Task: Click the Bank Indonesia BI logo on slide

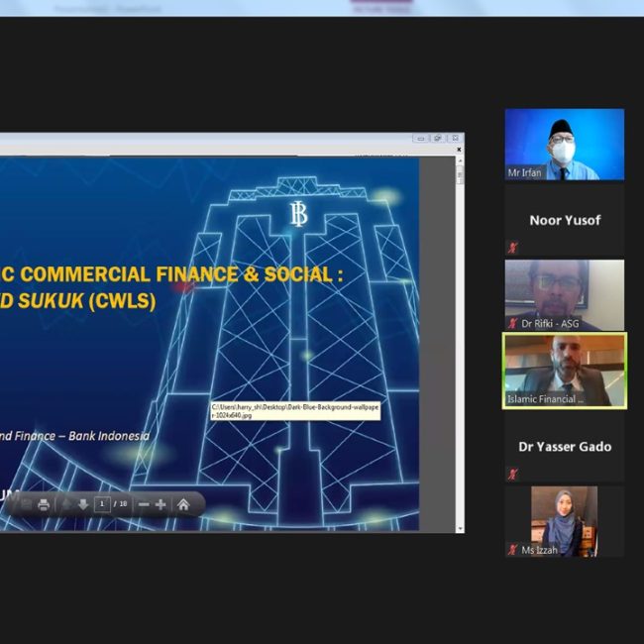Action: (x=298, y=214)
